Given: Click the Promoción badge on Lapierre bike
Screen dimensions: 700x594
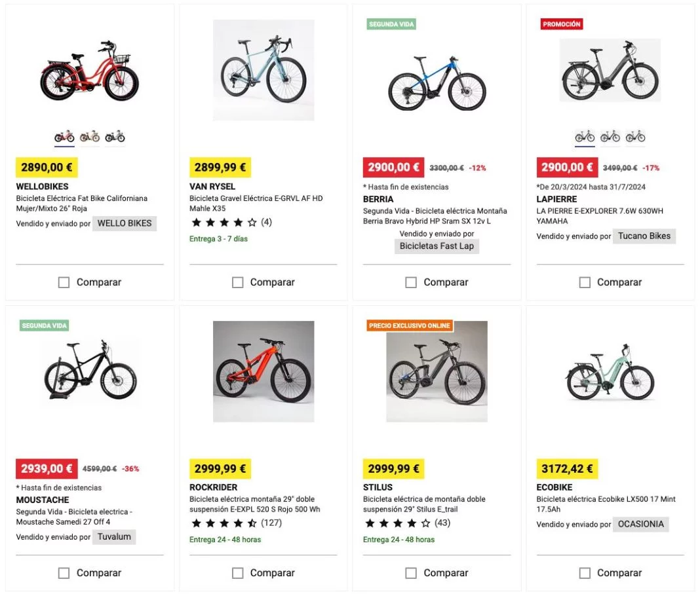Looking at the screenshot, I should pyautogui.click(x=562, y=24).
